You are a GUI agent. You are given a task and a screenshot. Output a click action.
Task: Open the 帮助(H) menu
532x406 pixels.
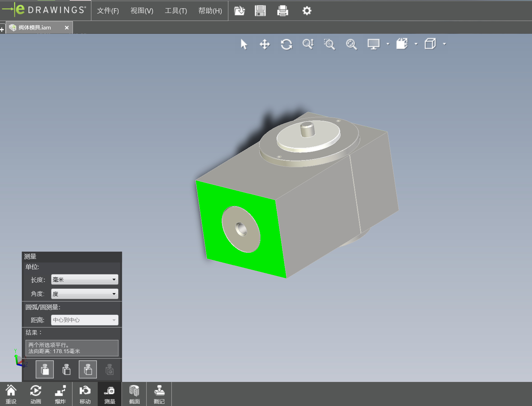[x=210, y=11]
